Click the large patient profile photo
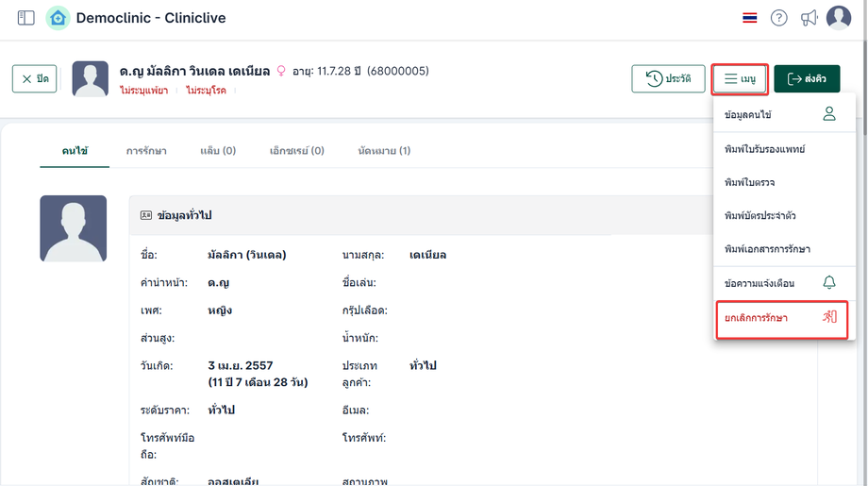The height and width of the screenshot is (486, 868). (x=74, y=228)
